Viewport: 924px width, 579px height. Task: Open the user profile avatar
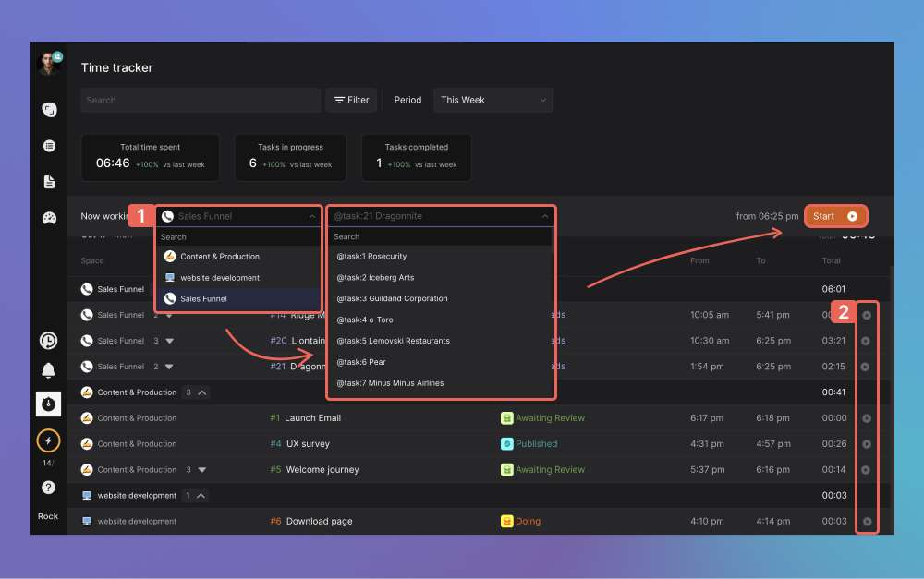point(47,64)
